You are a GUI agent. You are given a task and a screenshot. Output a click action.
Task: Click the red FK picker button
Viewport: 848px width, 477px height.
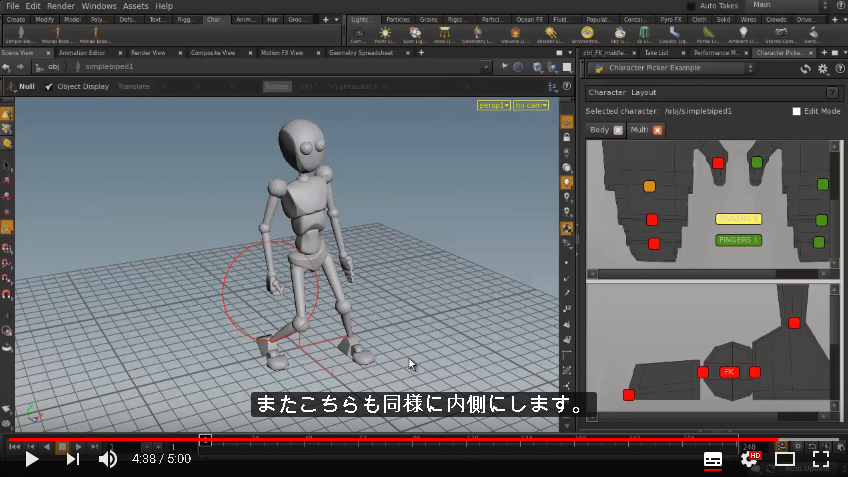pyautogui.click(x=729, y=372)
